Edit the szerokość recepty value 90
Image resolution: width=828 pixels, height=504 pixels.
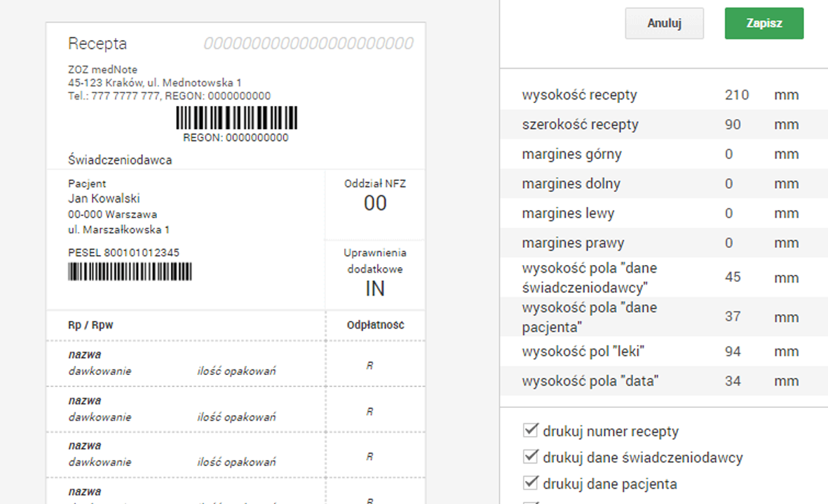(x=733, y=125)
